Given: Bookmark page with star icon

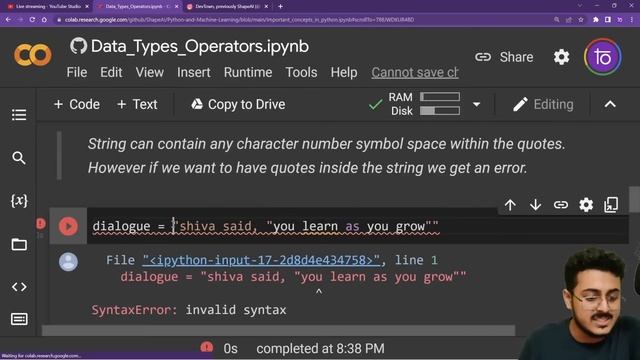Looking at the screenshot, I should coord(580,20).
